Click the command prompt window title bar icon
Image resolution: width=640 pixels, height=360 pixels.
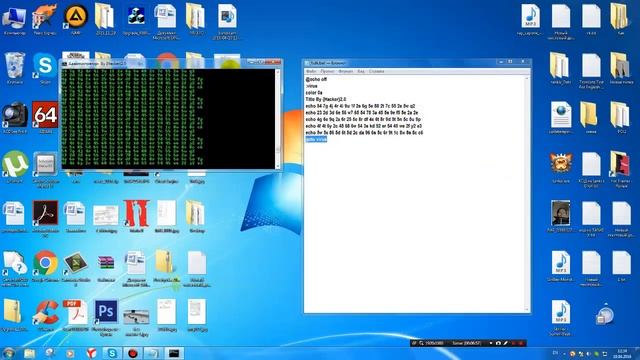click(x=64, y=64)
